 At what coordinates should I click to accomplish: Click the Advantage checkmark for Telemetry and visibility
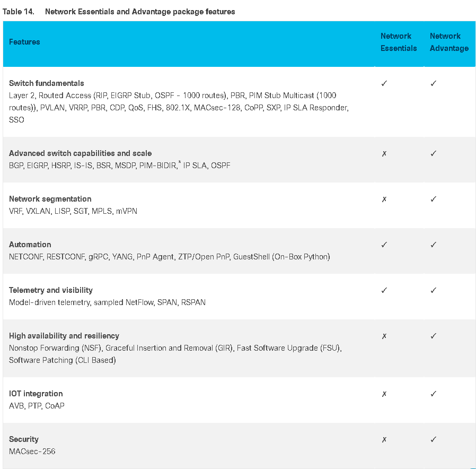433,290
